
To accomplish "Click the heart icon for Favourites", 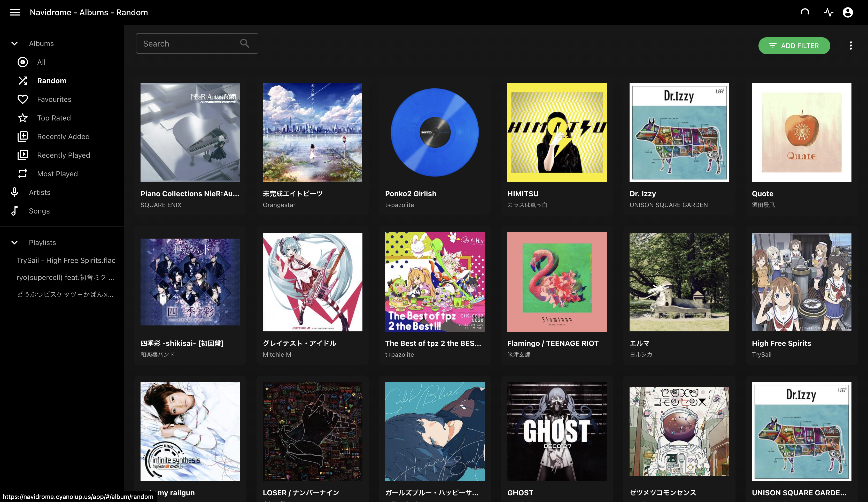I will 23,99.
